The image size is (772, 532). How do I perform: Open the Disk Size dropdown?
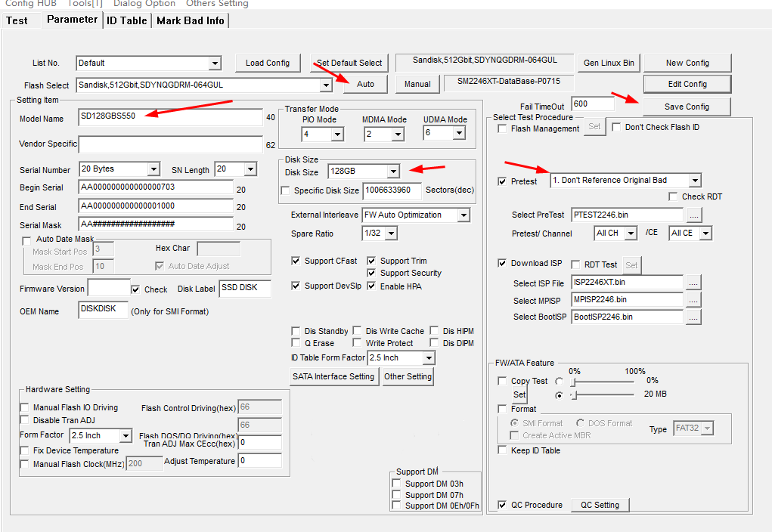[x=392, y=172]
